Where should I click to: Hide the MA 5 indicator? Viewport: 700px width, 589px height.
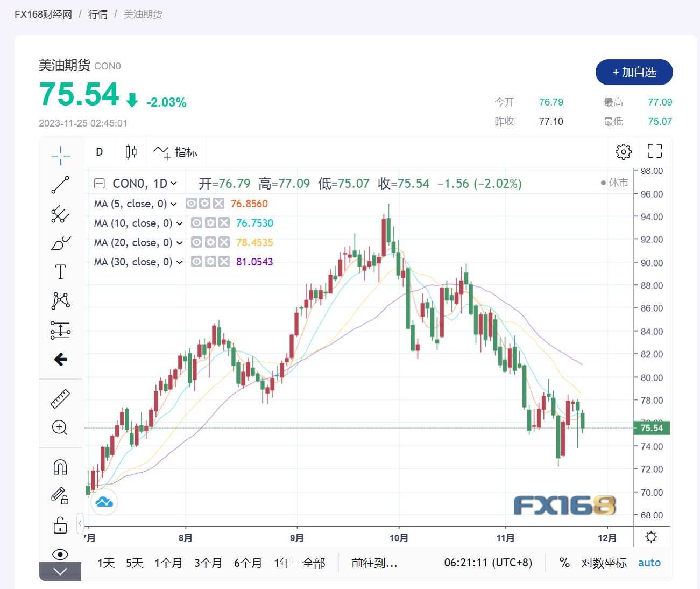(191, 204)
